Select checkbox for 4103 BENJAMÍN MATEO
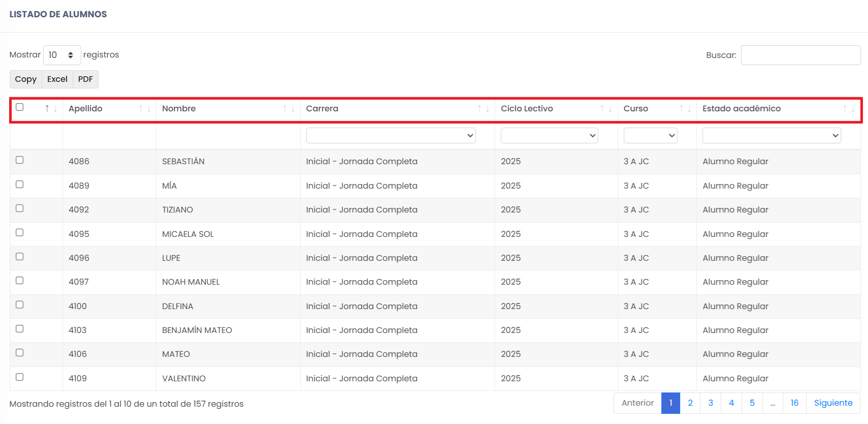This screenshot has width=868, height=424. [20, 329]
